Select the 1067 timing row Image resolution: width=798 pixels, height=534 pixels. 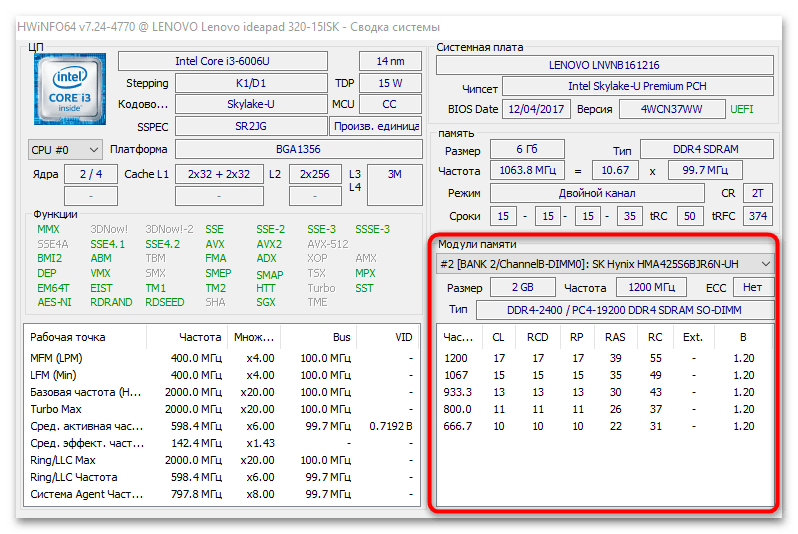[605, 375]
